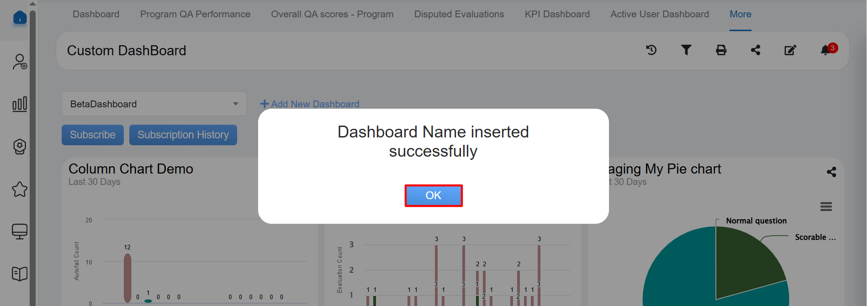Expand the More tab menu
The image size is (868, 306).
(x=740, y=14)
